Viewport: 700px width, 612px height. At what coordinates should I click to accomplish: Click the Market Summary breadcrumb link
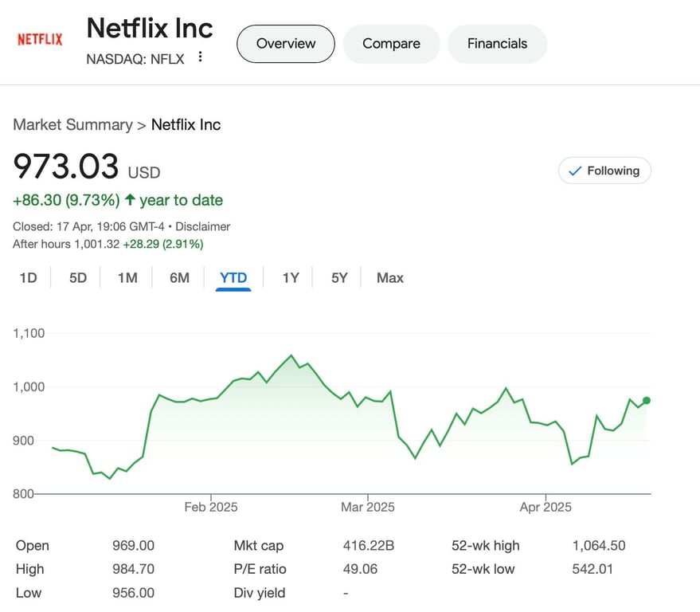coord(72,124)
